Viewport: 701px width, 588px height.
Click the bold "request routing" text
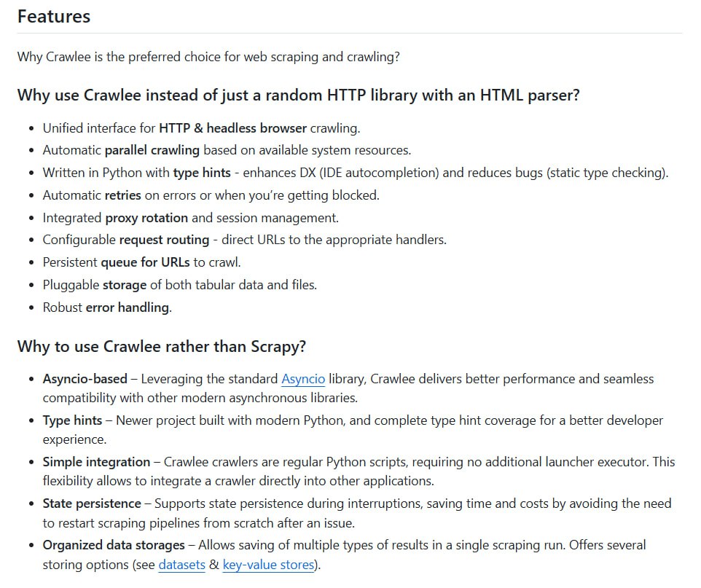(164, 240)
